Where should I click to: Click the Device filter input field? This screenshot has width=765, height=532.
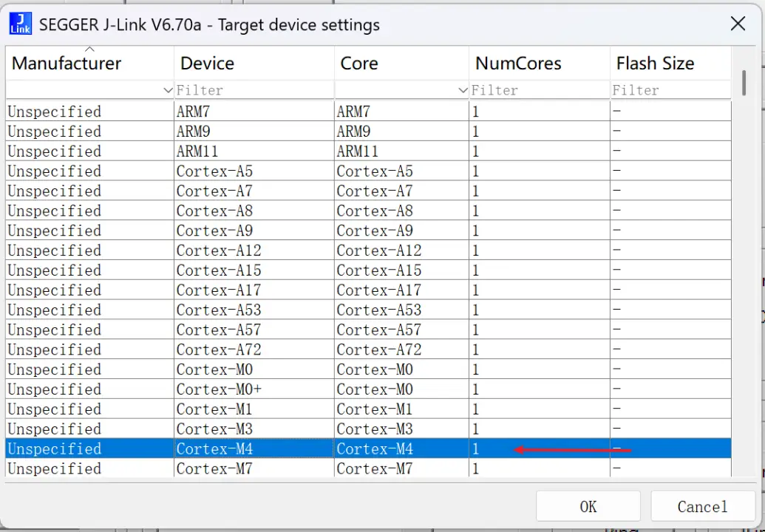(x=254, y=90)
